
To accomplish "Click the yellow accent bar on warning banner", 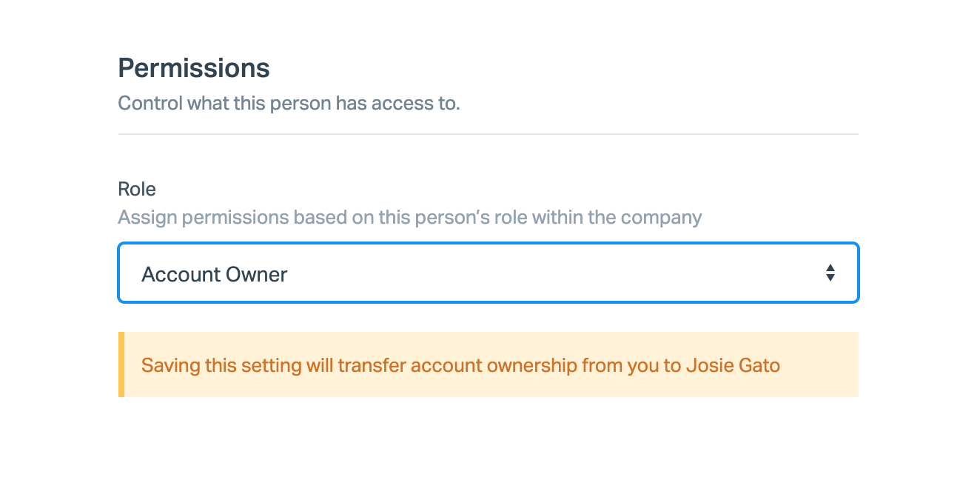I will tap(121, 364).
